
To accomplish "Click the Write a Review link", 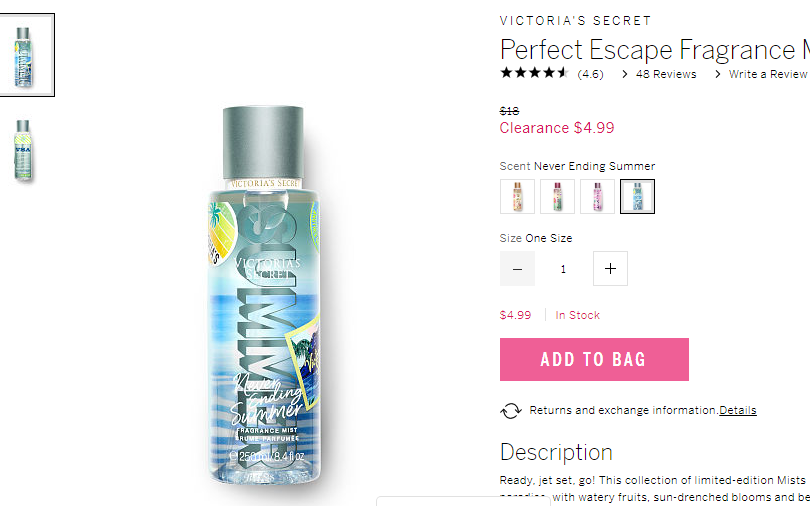I will pos(768,74).
